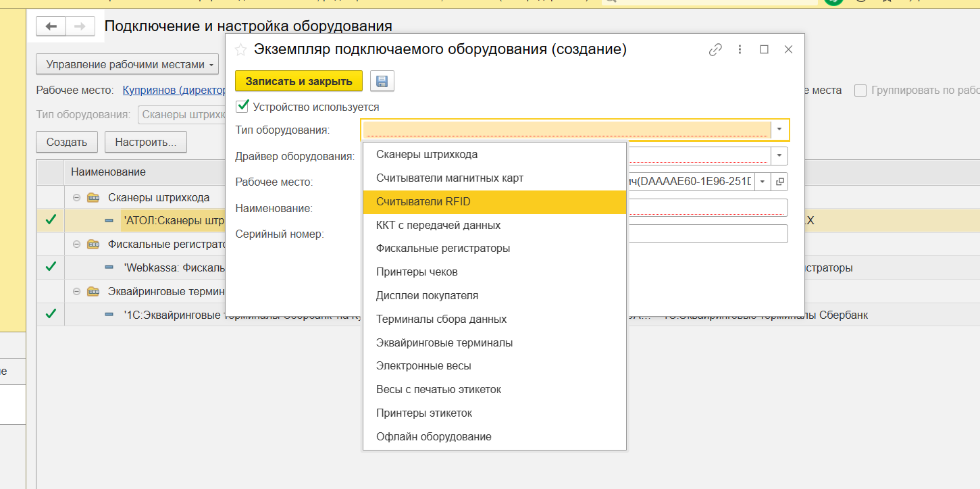Viewport: 980px width, 489px height.
Task: Click the forward navigation arrow
Action: 80,26
